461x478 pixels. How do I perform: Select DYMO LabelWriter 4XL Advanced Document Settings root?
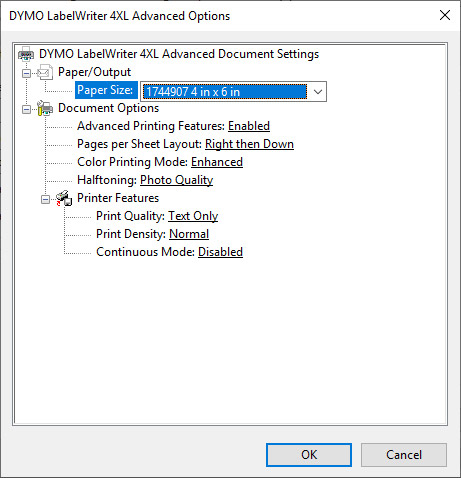pos(179,54)
